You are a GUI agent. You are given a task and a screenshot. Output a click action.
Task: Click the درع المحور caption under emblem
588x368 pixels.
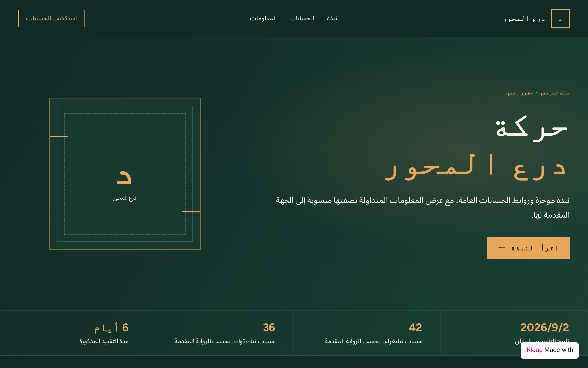coord(125,198)
